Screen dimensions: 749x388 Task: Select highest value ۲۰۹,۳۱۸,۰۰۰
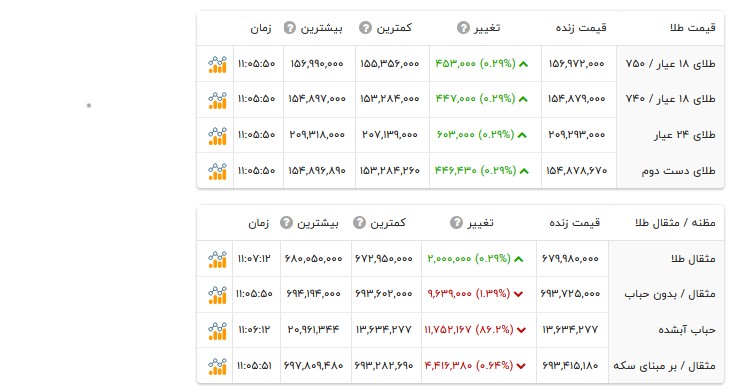click(317, 135)
